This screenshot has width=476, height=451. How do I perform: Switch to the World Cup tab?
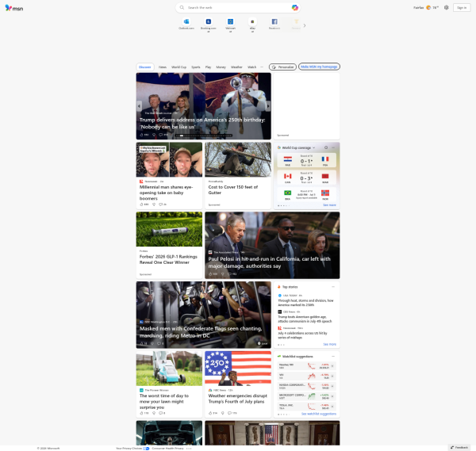pyautogui.click(x=178, y=67)
